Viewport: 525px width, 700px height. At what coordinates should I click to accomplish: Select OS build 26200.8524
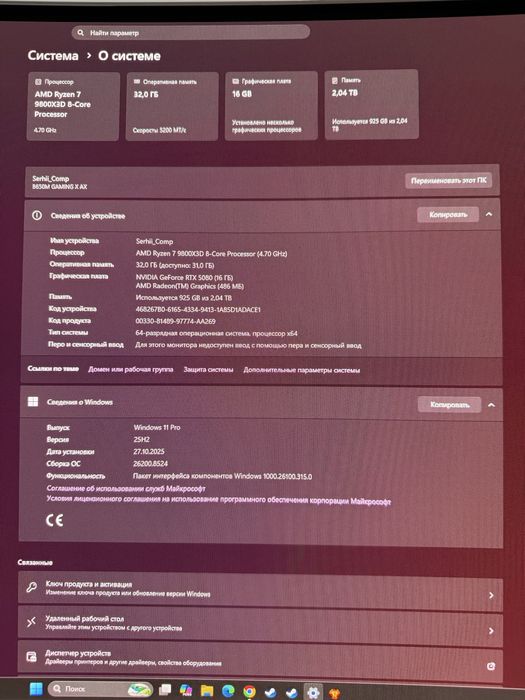[x=150, y=463]
